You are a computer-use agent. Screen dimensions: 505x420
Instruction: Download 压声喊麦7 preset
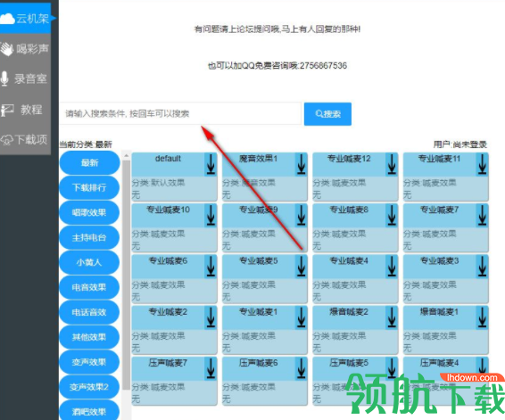tap(211, 369)
